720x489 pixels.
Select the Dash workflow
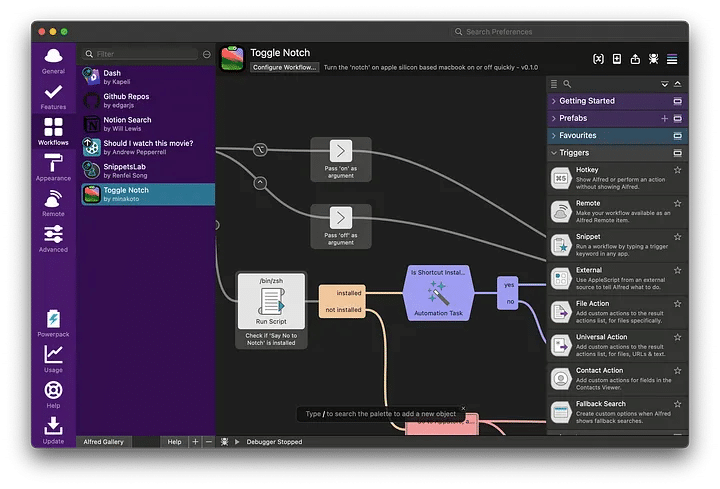148,77
